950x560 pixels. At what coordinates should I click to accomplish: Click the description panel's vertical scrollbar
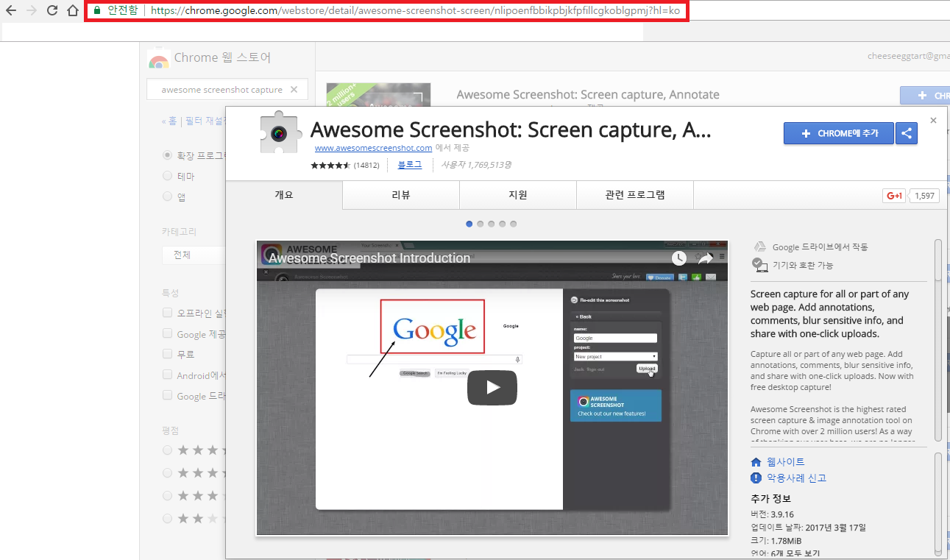point(938,339)
